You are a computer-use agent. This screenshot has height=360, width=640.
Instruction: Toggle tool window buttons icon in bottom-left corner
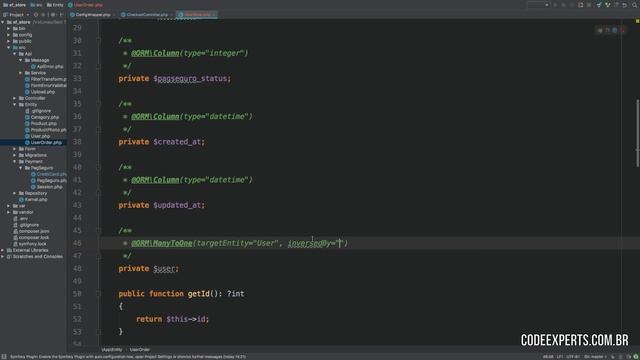pyautogui.click(x=4, y=357)
